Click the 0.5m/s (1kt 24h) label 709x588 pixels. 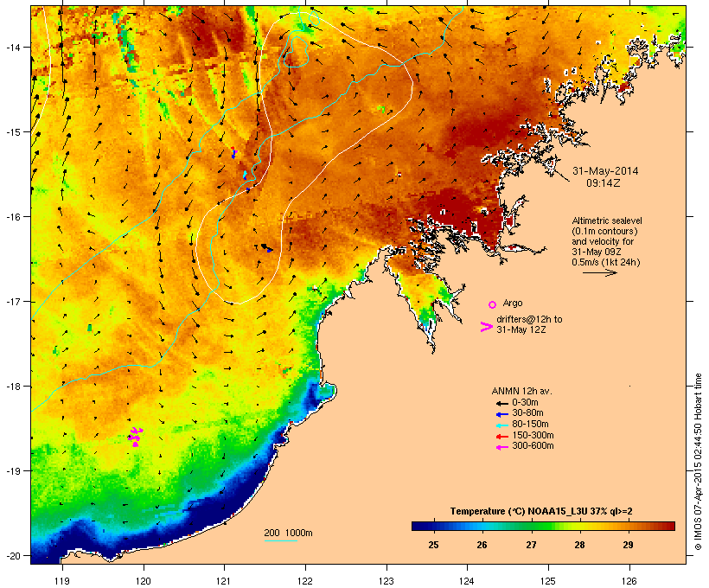[x=606, y=262]
